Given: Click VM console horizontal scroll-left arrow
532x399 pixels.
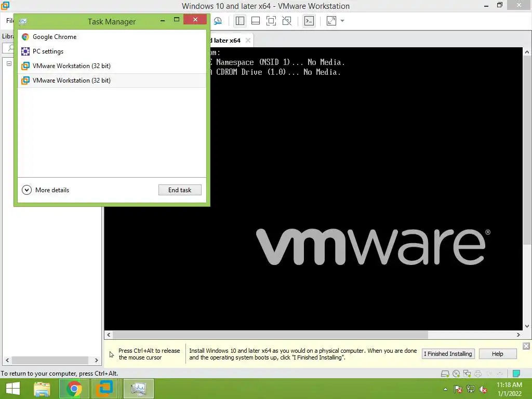Looking at the screenshot, I should coord(109,335).
